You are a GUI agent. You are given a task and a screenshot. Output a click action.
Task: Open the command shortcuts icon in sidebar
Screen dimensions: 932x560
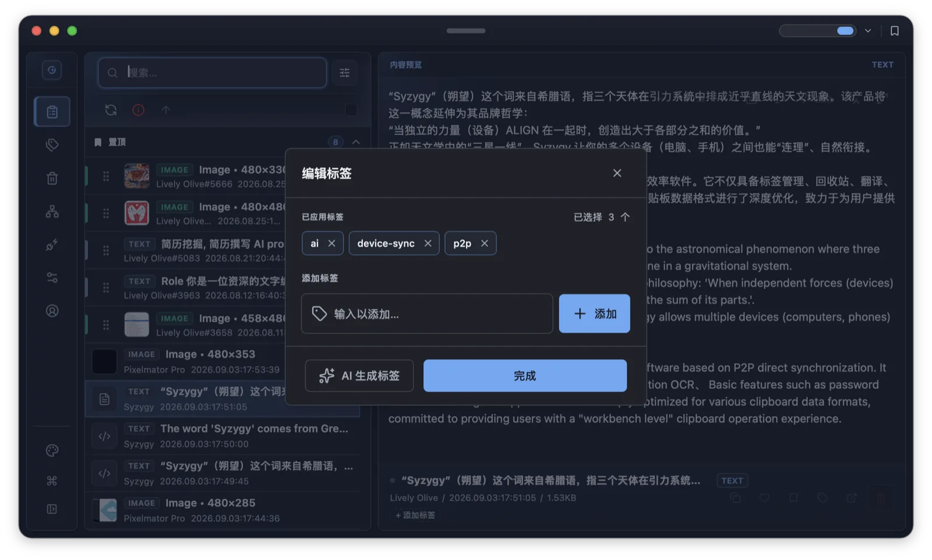52,480
